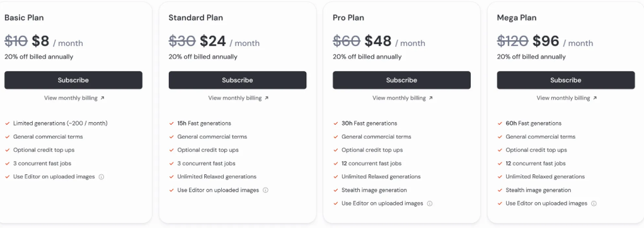Click arrow icon next to Basic monthly billing

point(102,98)
